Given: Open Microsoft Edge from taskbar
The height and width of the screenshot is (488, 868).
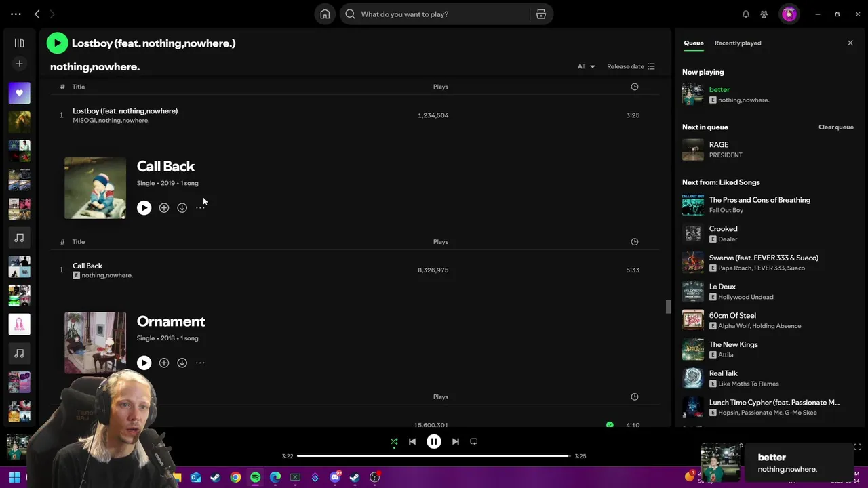Looking at the screenshot, I should click(x=275, y=477).
